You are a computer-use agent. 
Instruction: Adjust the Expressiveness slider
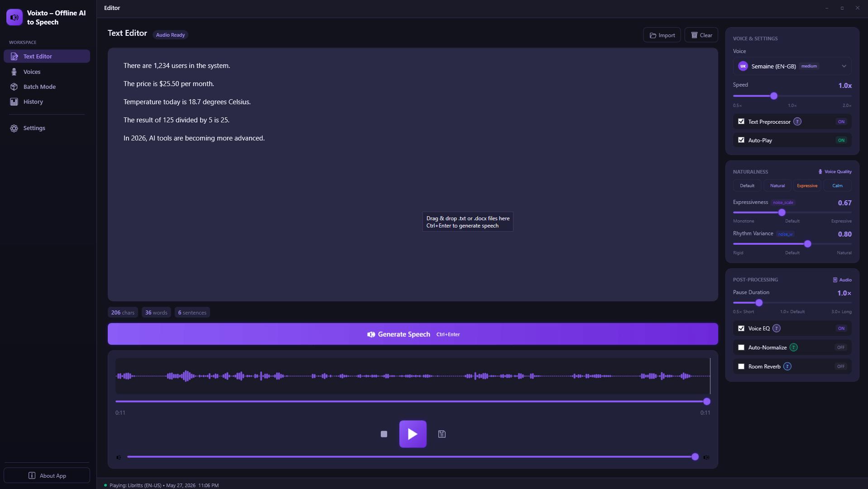[792, 213]
